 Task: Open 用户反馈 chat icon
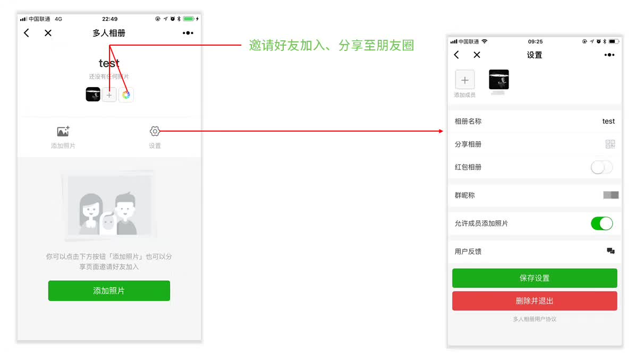(x=611, y=251)
